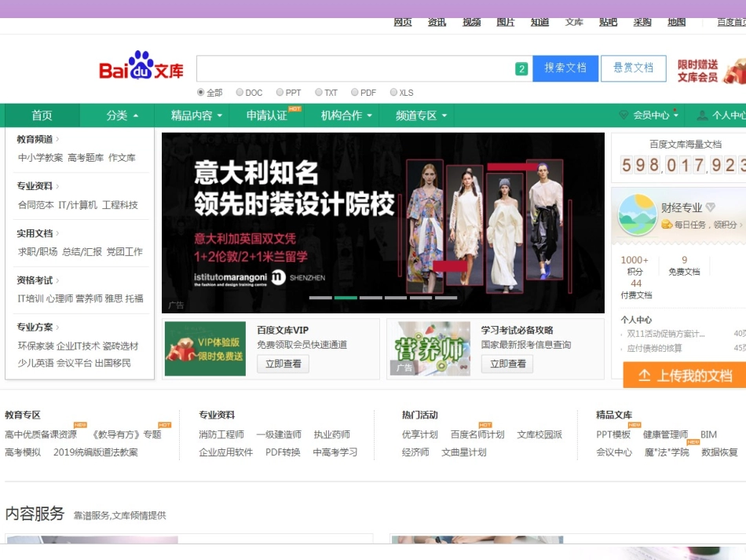This screenshot has height=560, width=746.
Task: Click the grey diamond badge beside 财经专业
Action: 711,207
